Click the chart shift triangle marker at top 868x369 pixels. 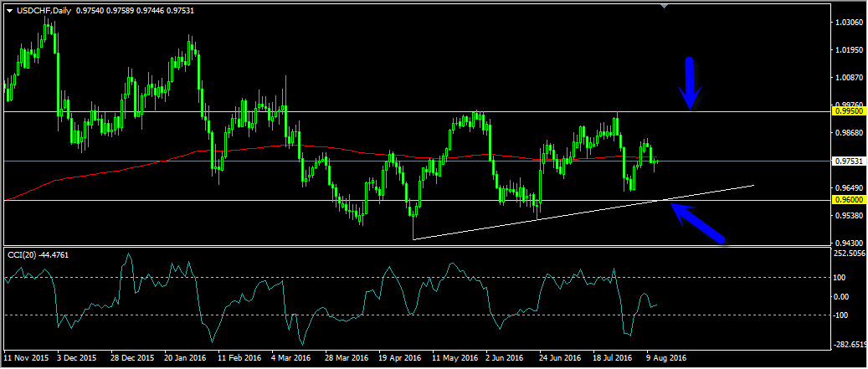click(x=665, y=6)
